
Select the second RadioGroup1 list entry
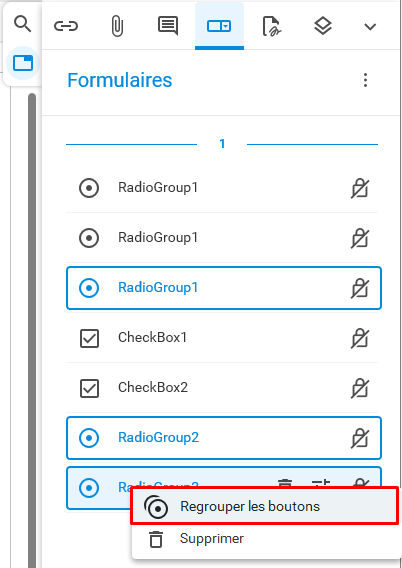[x=222, y=238]
